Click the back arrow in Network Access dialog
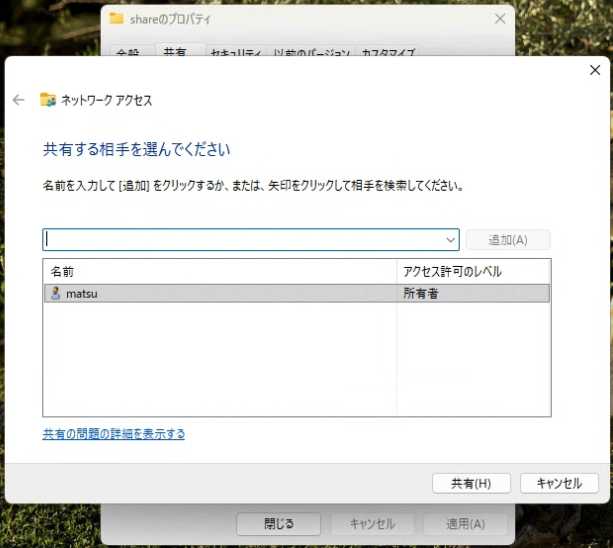The width and height of the screenshot is (613, 548). [x=18, y=100]
